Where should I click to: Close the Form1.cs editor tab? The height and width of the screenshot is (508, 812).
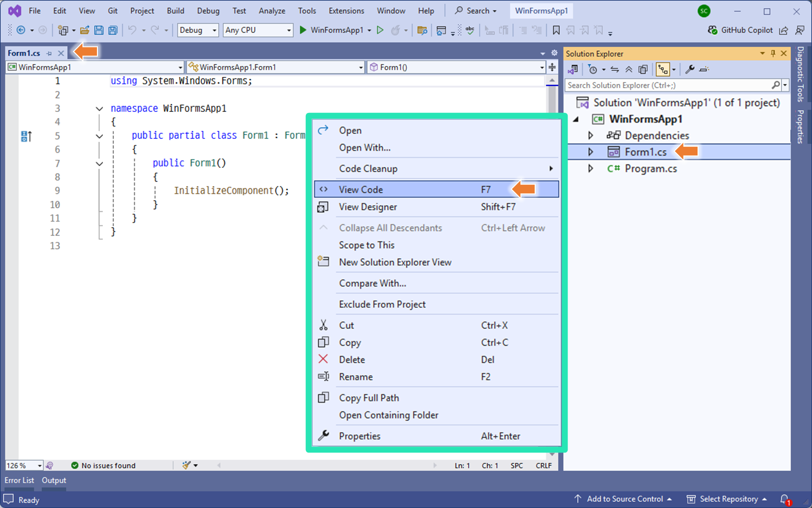(x=61, y=53)
